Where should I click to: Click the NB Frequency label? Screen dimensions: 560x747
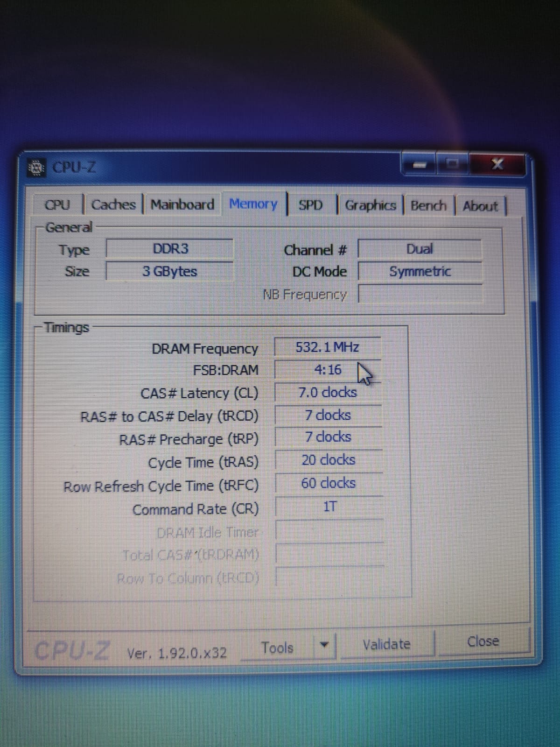305,295
